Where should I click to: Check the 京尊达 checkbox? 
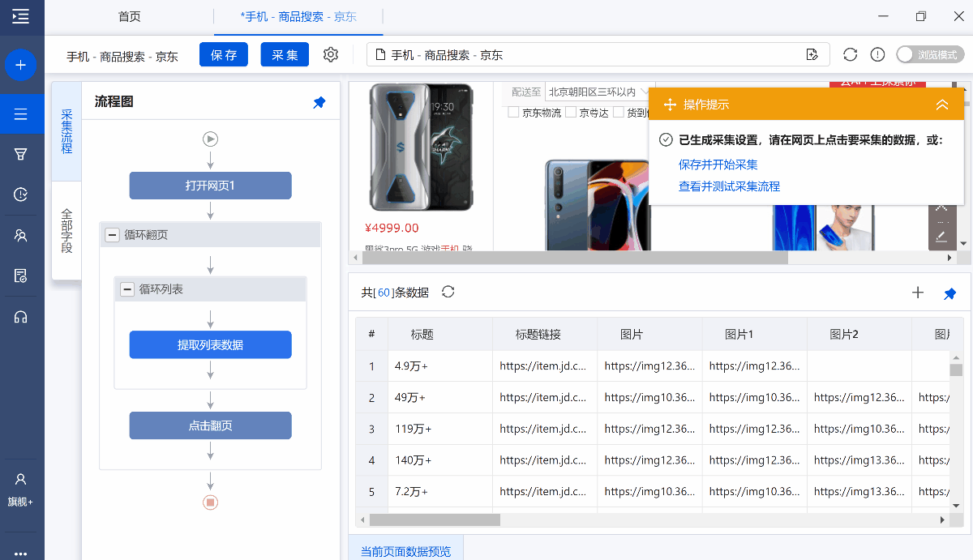[x=571, y=113]
